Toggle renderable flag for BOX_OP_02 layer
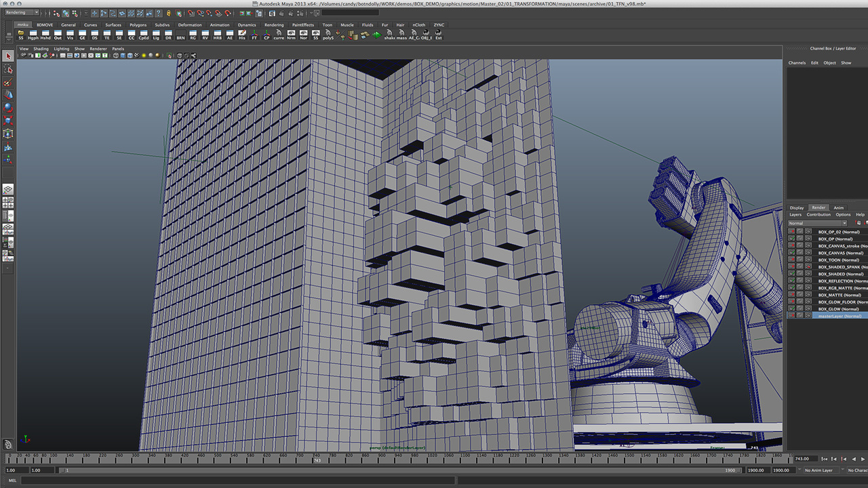This screenshot has width=868, height=488. point(791,232)
